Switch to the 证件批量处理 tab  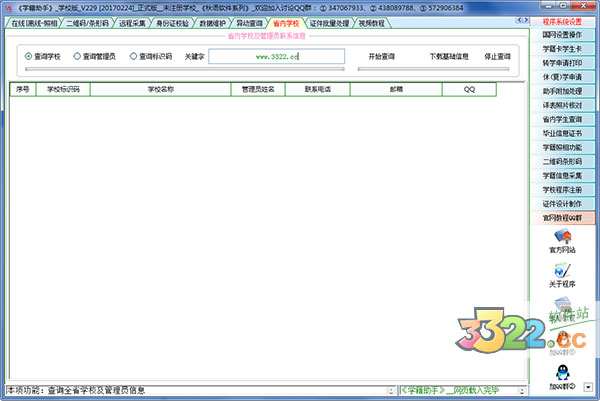(x=329, y=23)
